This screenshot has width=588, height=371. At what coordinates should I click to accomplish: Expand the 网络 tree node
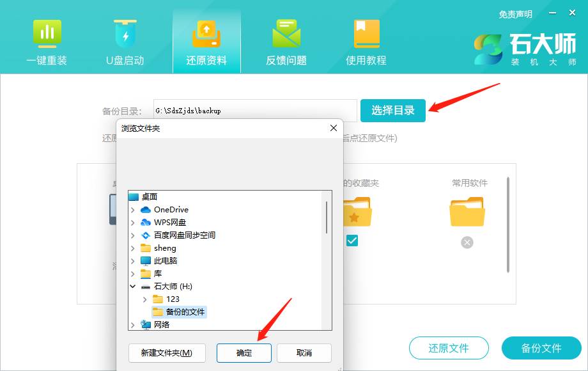(133, 324)
